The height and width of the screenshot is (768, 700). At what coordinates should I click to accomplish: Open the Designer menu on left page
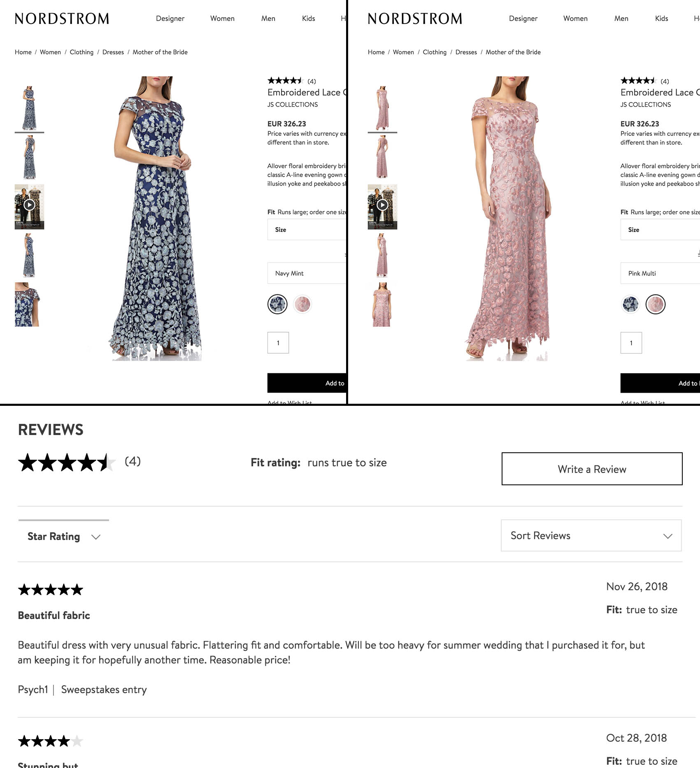point(170,19)
